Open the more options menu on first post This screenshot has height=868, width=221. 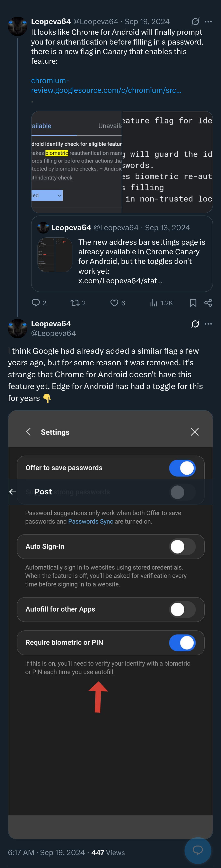(x=209, y=21)
